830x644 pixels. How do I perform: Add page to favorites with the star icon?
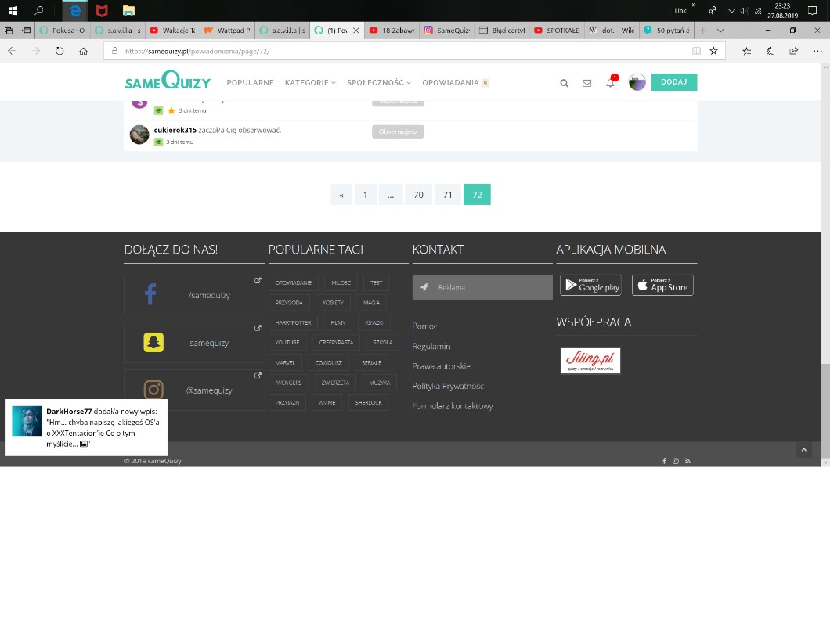point(713,51)
